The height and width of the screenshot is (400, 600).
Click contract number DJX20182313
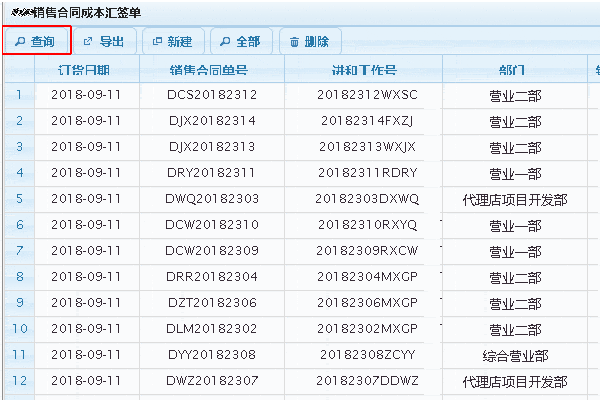click(212, 147)
